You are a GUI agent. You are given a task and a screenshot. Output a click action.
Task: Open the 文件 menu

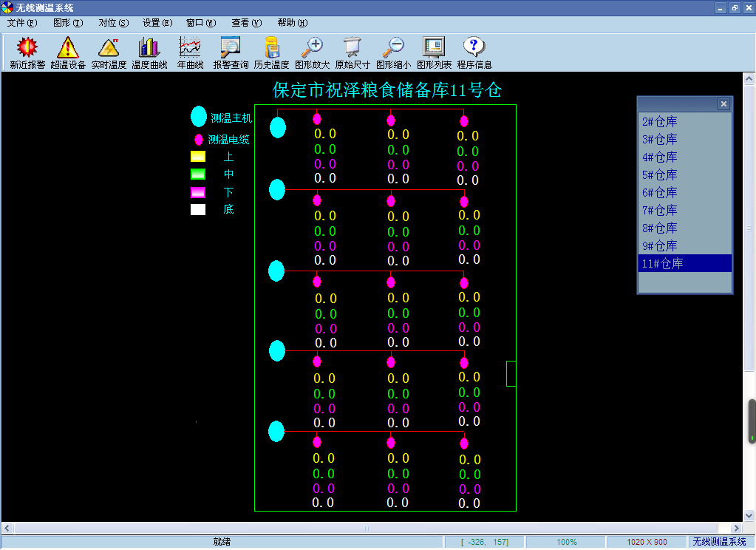click(x=21, y=23)
